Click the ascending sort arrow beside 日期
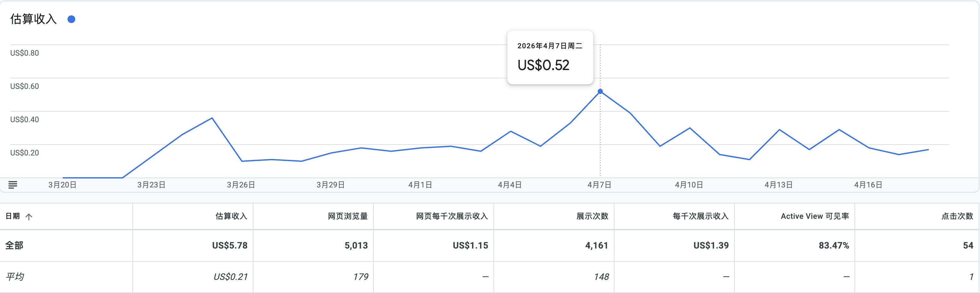980x293 pixels. 29,217
